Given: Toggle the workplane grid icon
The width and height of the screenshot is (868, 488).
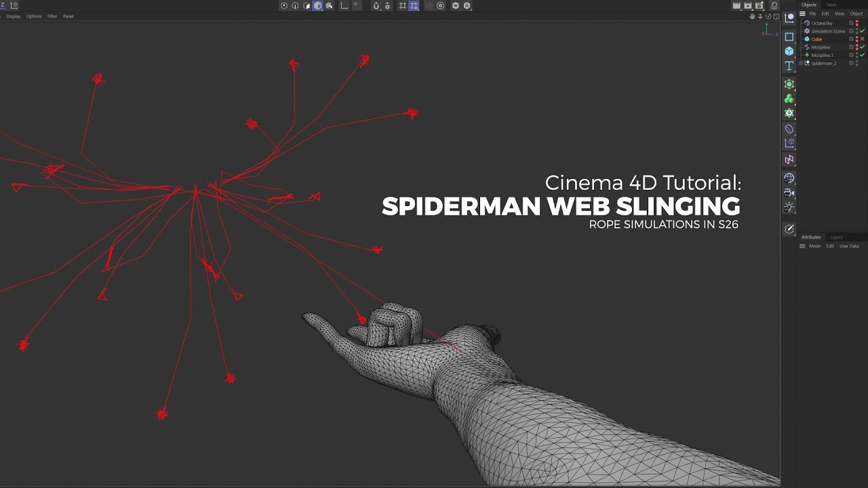Looking at the screenshot, I should [403, 5].
